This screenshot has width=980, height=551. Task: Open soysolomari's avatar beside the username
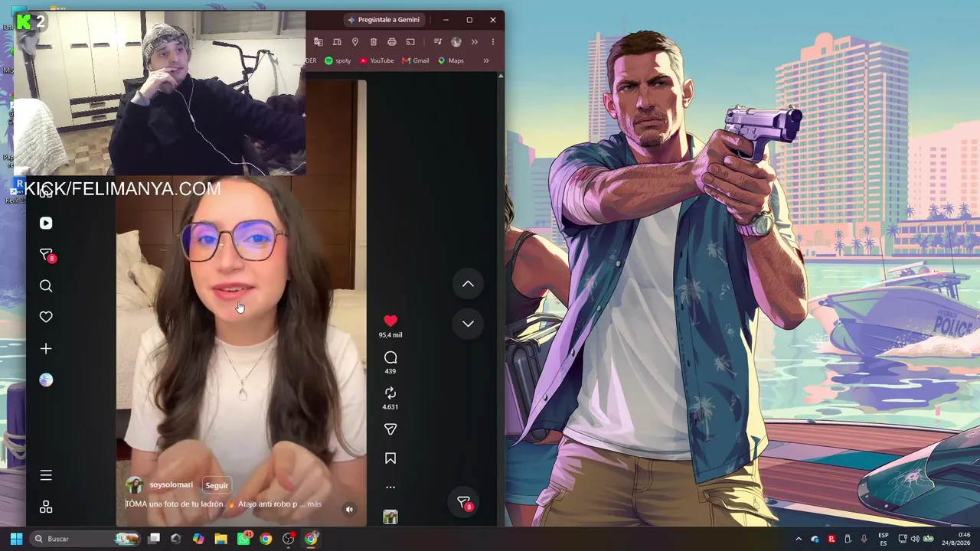click(x=135, y=485)
